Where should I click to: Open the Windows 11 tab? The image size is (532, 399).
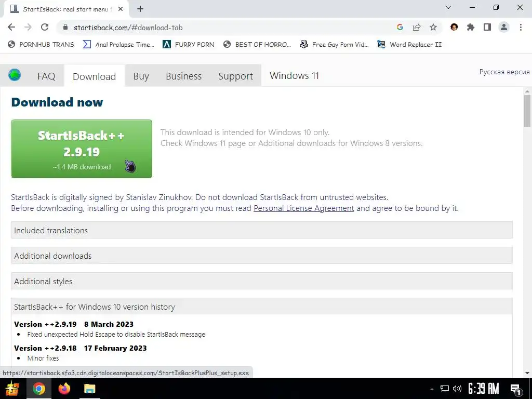click(294, 76)
